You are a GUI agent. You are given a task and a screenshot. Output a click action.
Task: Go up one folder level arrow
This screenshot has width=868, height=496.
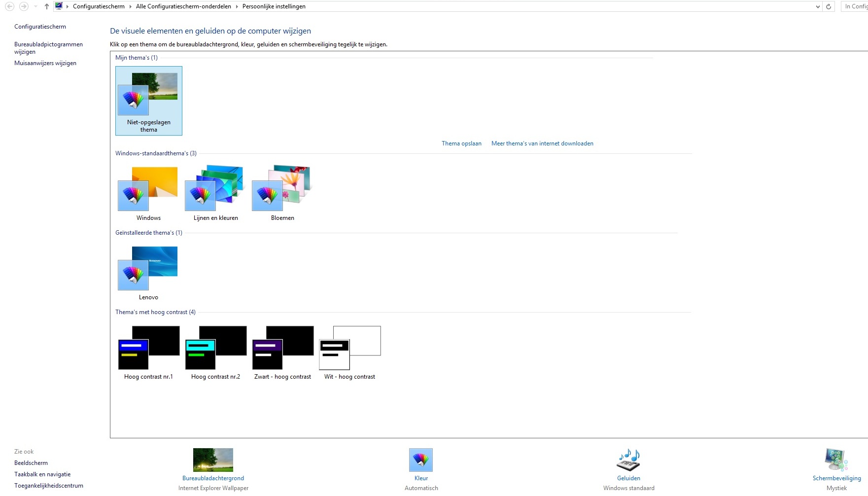point(47,6)
